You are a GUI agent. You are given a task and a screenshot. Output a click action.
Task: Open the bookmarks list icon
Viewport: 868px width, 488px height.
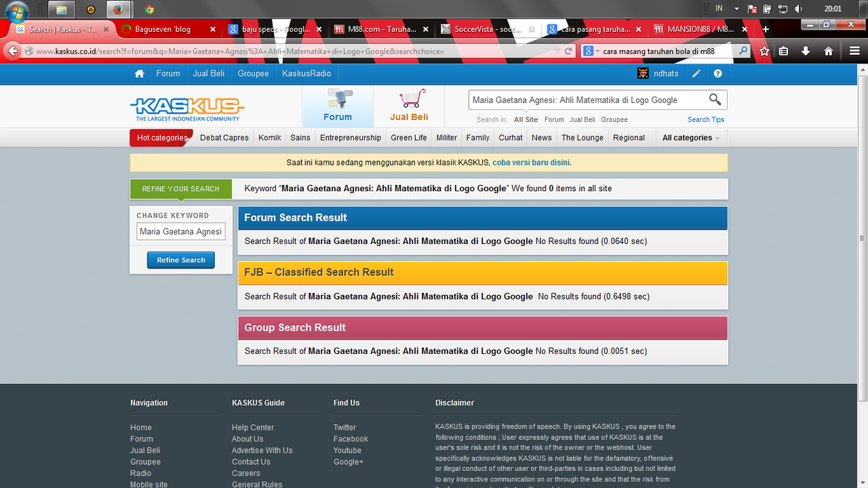point(783,51)
